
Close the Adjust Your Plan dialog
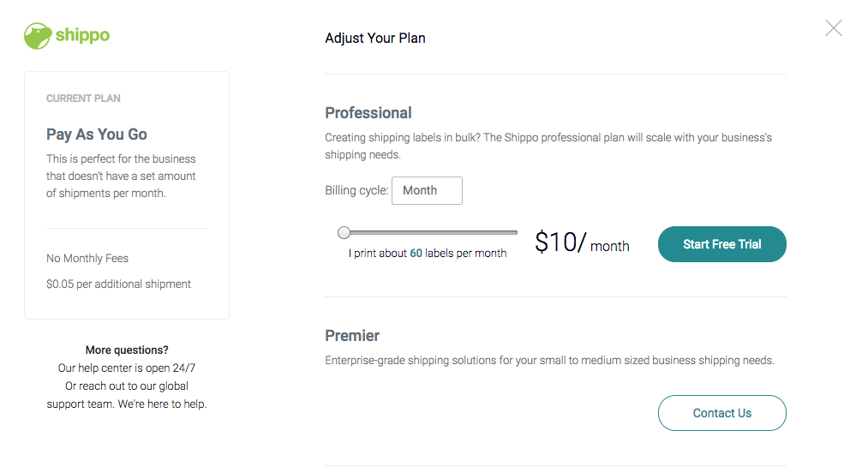point(833,27)
